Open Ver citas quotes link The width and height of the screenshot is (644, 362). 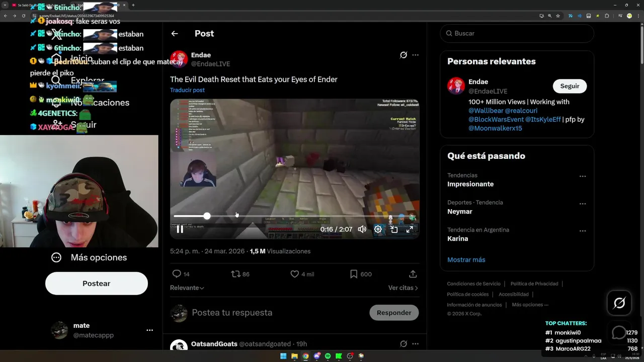[x=403, y=288]
